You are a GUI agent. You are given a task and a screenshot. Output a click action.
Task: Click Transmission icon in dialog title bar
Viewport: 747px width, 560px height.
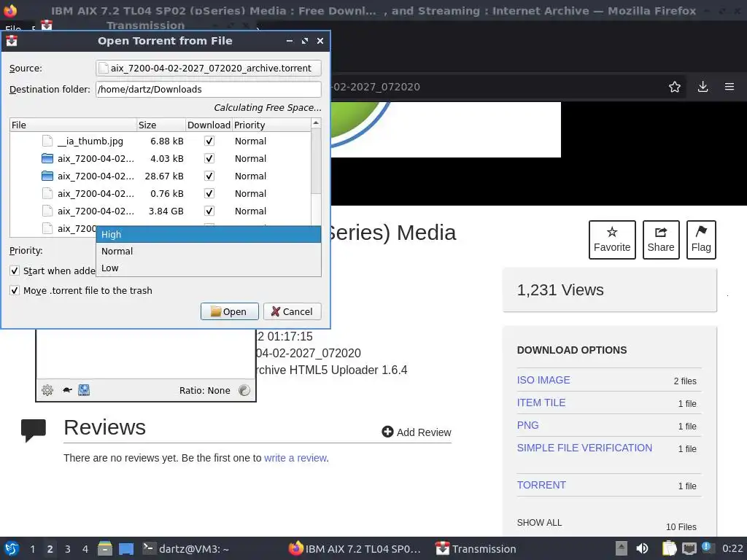[12, 41]
